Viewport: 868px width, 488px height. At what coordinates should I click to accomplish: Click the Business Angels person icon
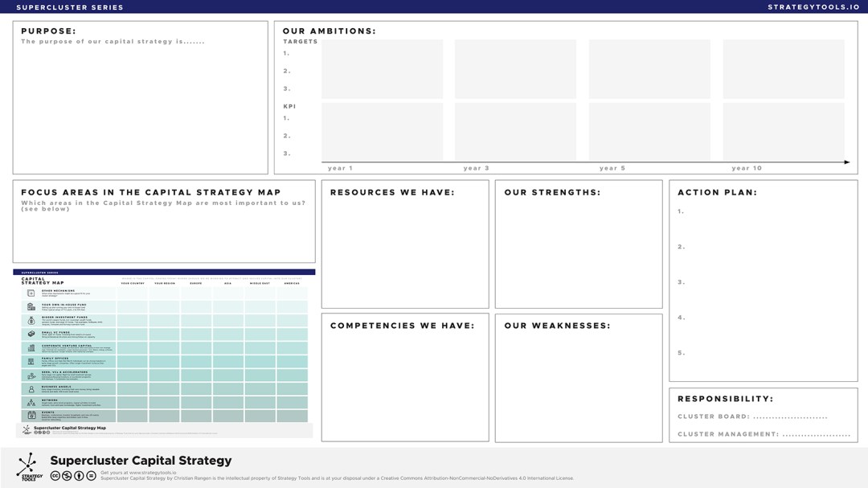(x=31, y=389)
